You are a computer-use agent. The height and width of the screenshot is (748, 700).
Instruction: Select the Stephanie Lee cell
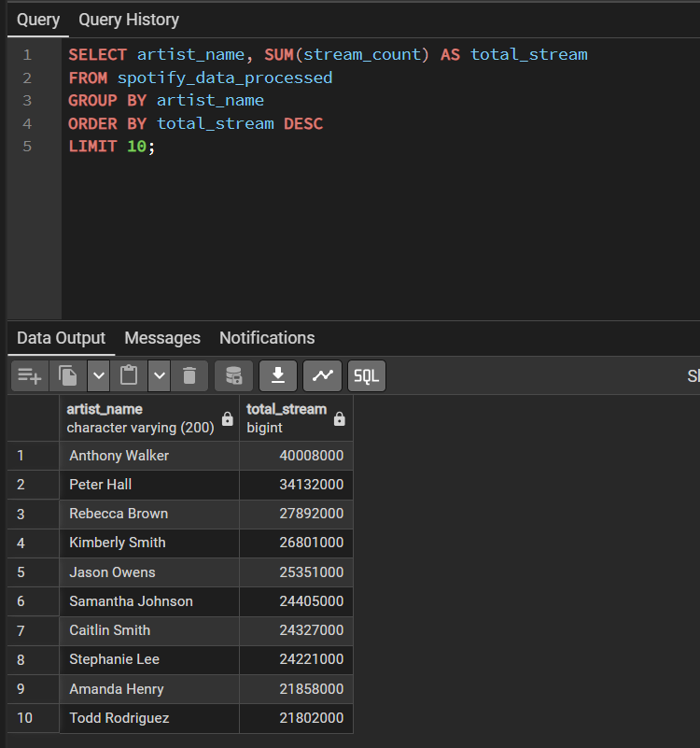(x=149, y=659)
